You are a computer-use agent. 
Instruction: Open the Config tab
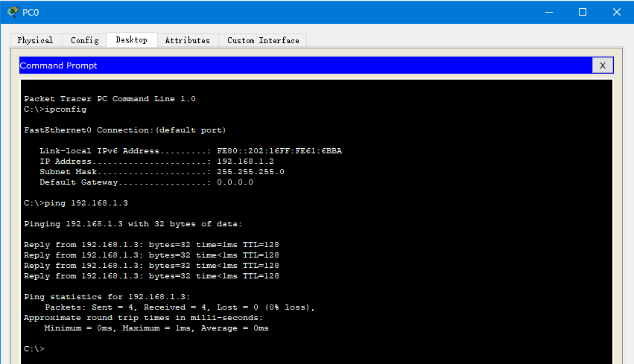pos(84,40)
